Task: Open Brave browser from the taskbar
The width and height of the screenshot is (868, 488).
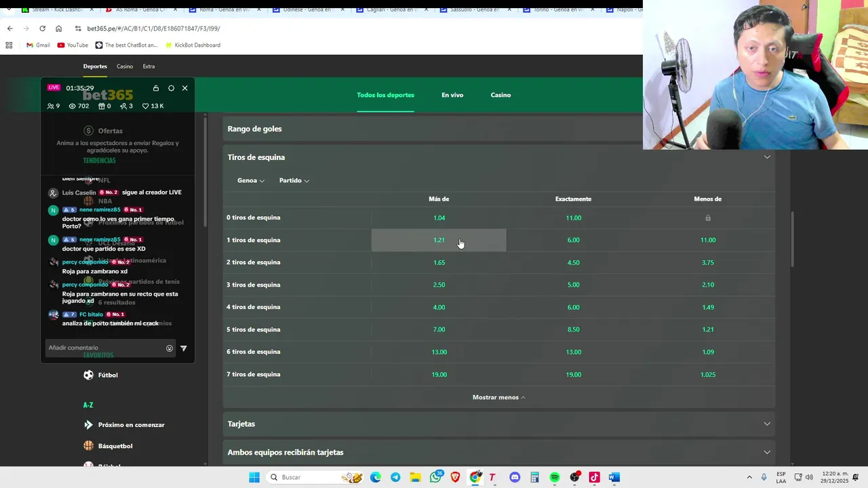Action: (x=455, y=477)
